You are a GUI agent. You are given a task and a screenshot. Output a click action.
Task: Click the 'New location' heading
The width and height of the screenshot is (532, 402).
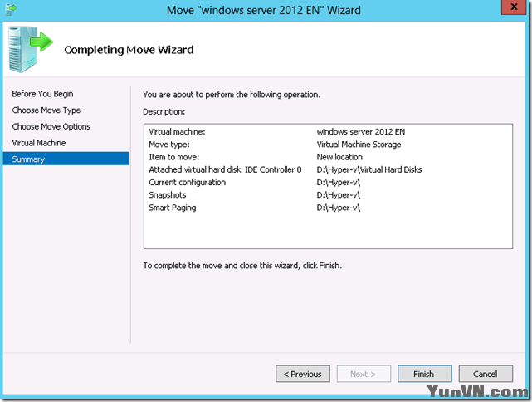coord(339,157)
